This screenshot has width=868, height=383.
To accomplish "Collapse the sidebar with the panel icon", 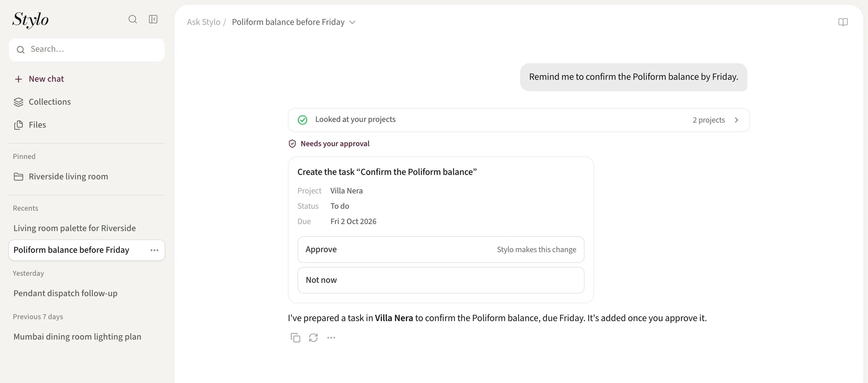I will (153, 19).
